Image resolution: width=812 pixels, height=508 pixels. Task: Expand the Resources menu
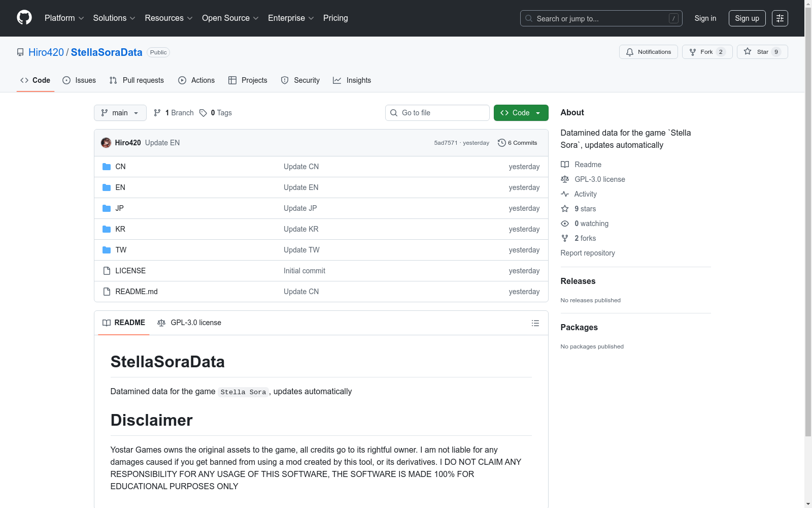click(x=169, y=18)
